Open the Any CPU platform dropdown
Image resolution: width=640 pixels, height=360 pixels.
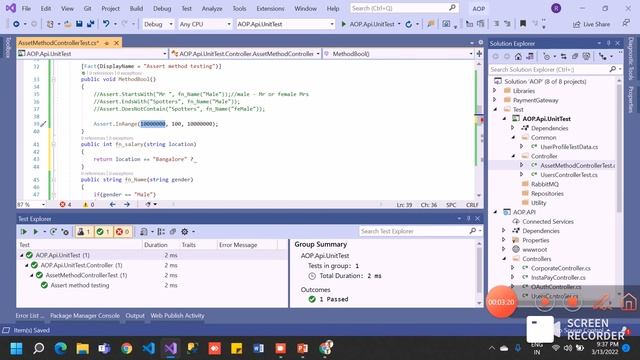click(204, 24)
